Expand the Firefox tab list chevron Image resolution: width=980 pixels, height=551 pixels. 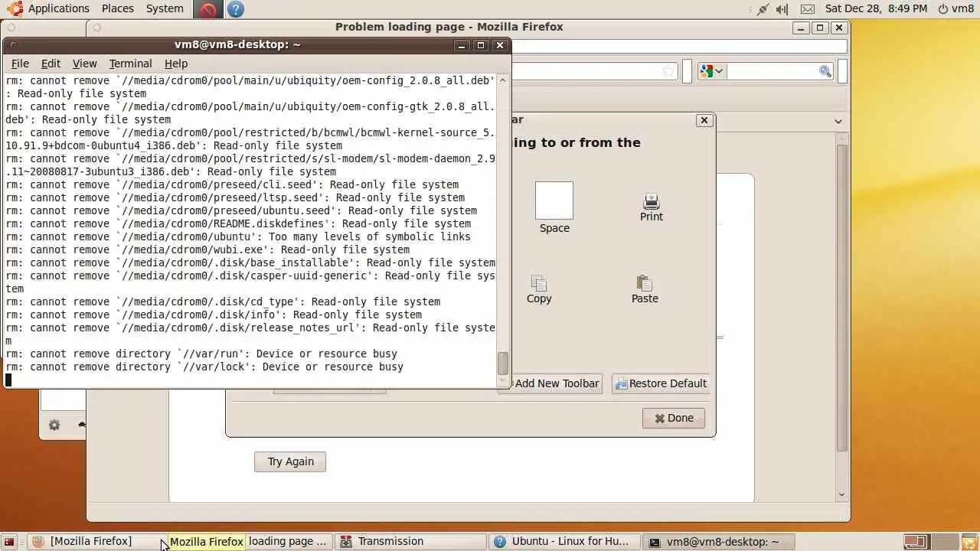click(x=838, y=121)
